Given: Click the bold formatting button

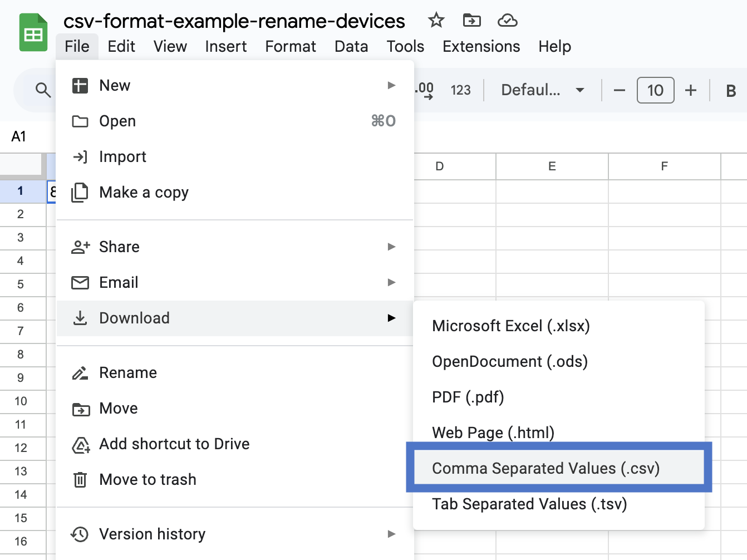Looking at the screenshot, I should pyautogui.click(x=731, y=90).
